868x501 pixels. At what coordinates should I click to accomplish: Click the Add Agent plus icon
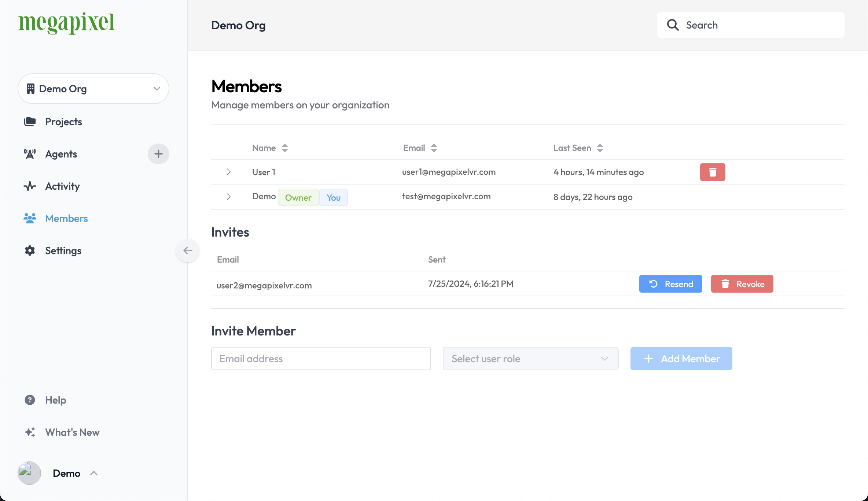click(158, 153)
